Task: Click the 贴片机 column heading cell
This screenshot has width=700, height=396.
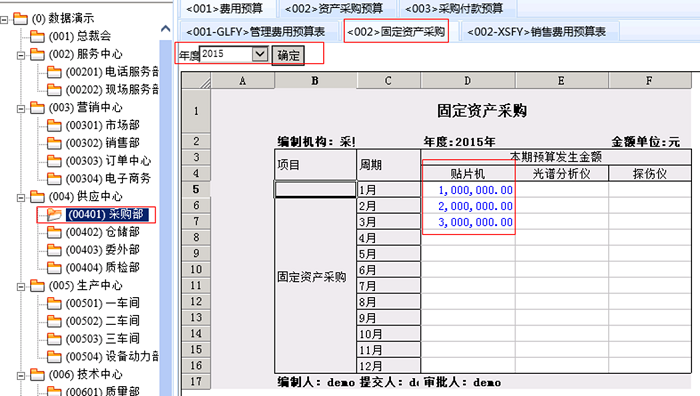Action: click(x=468, y=174)
